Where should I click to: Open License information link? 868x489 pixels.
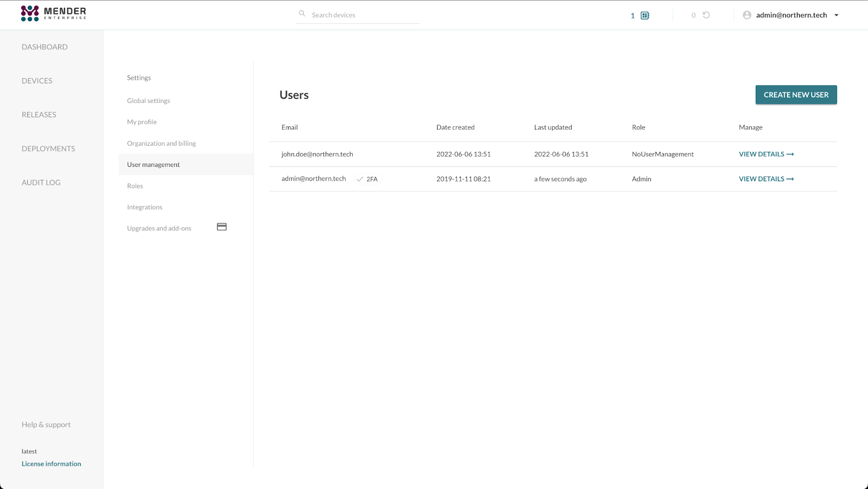pyautogui.click(x=51, y=464)
